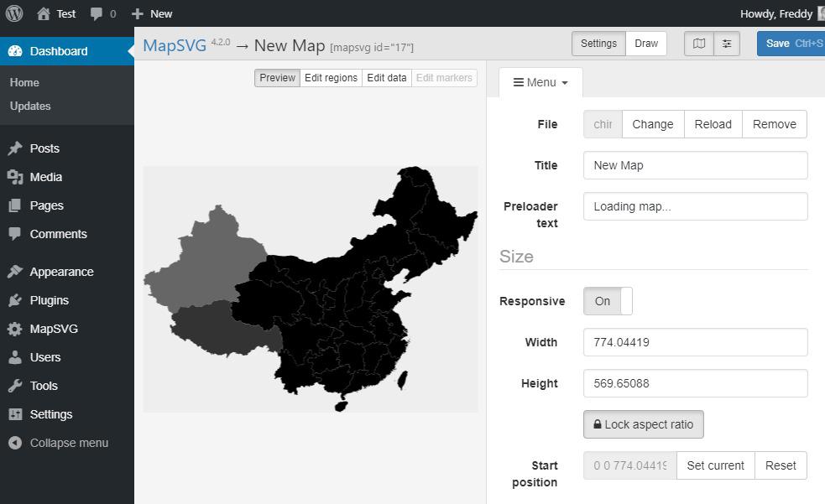Screen dimensions: 825x504
Task: Click the Plugins plug icon
Action: pos(15,300)
